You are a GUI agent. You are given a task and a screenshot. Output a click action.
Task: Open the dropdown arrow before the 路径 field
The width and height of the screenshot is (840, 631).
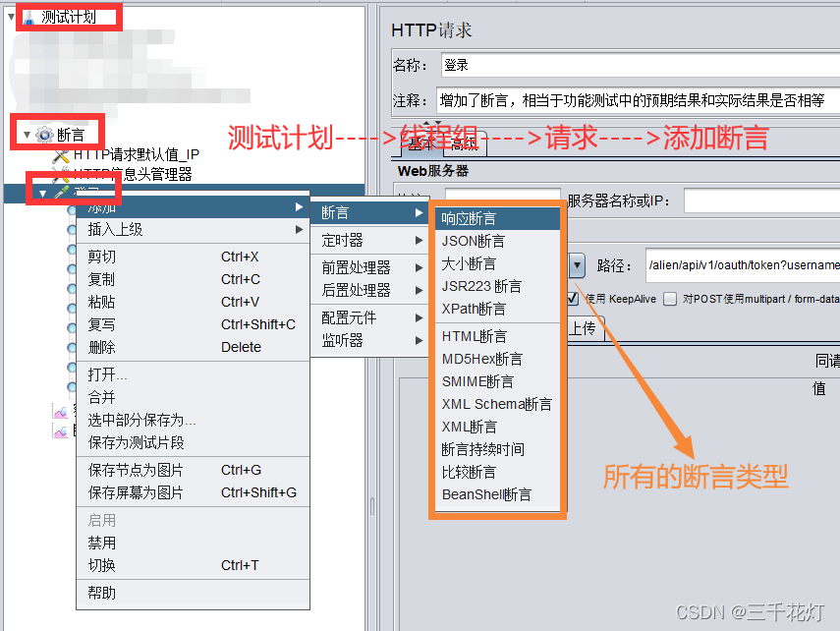click(578, 263)
